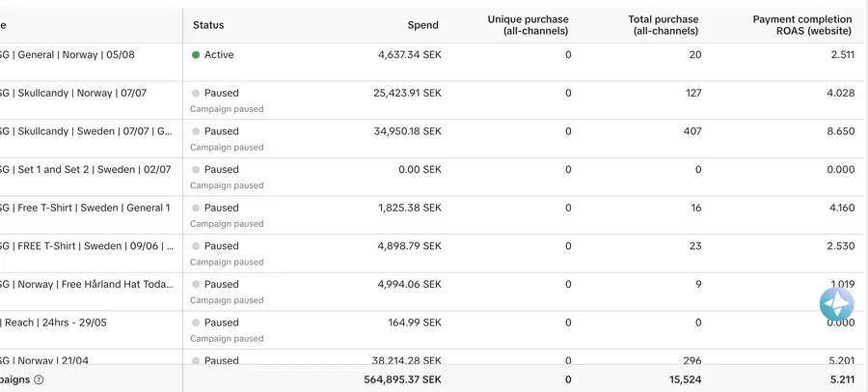Click ROAS value 2.530
The width and height of the screenshot is (868, 392).
841,246
